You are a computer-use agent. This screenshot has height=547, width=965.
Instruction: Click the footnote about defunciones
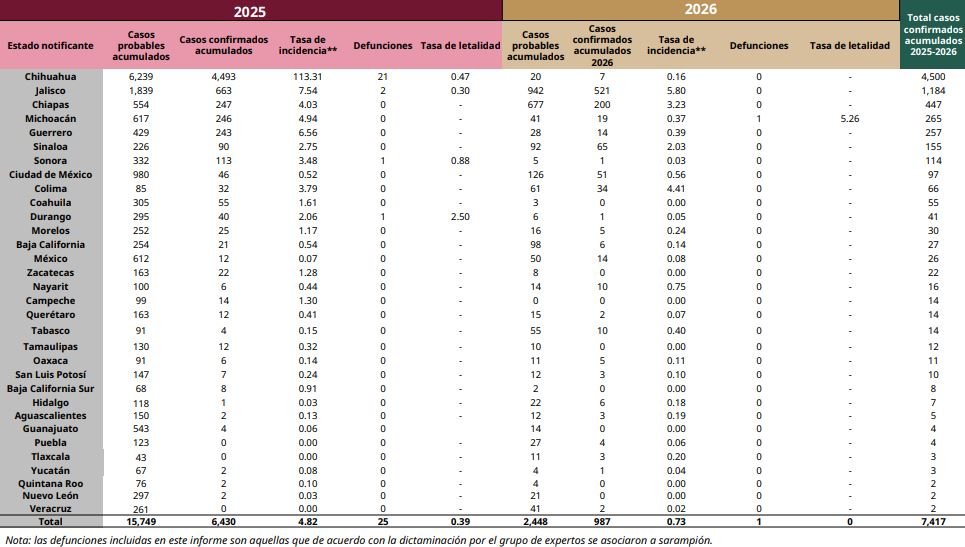coord(358,540)
